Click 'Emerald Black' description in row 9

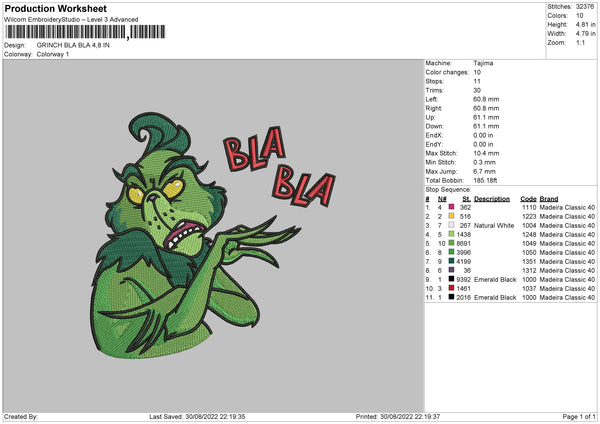pyautogui.click(x=495, y=279)
